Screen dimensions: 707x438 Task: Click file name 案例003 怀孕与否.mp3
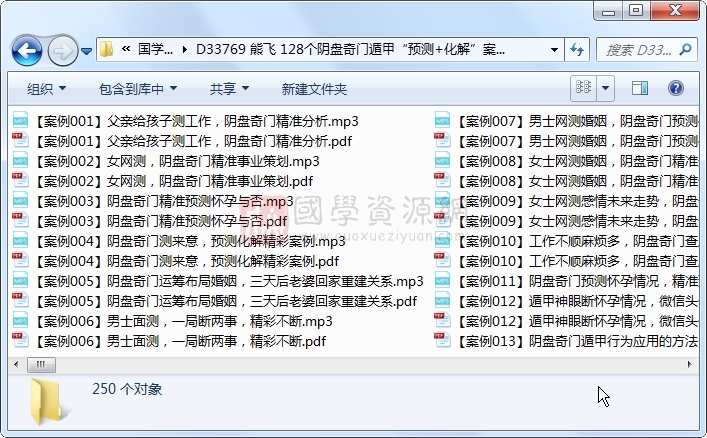coord(163,201)
